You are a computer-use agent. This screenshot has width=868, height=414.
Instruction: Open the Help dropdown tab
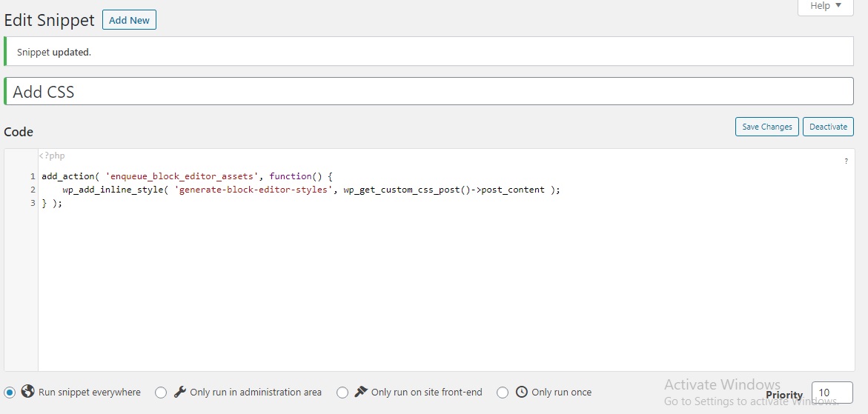point(825,6)
